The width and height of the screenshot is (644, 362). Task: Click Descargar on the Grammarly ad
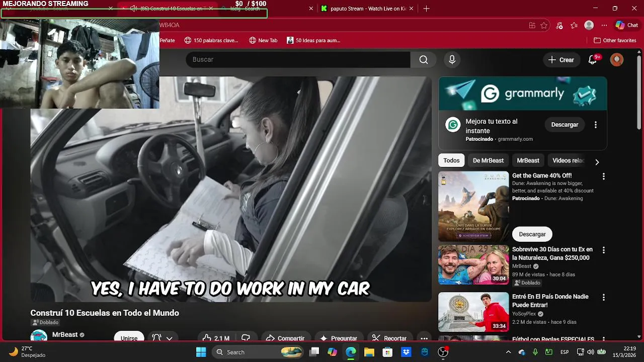pos(565,125)
